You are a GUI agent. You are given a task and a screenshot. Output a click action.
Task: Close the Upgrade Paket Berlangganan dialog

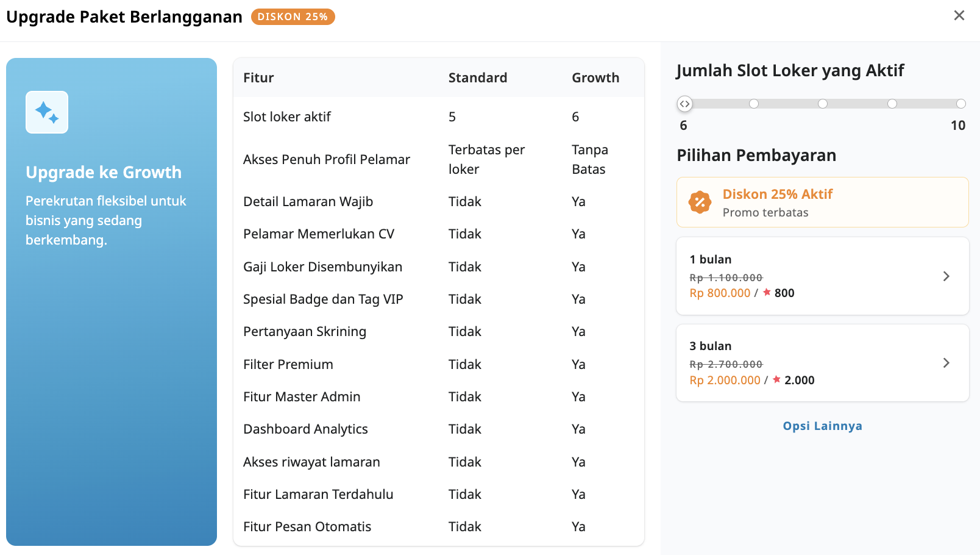(x=960, y=15)
